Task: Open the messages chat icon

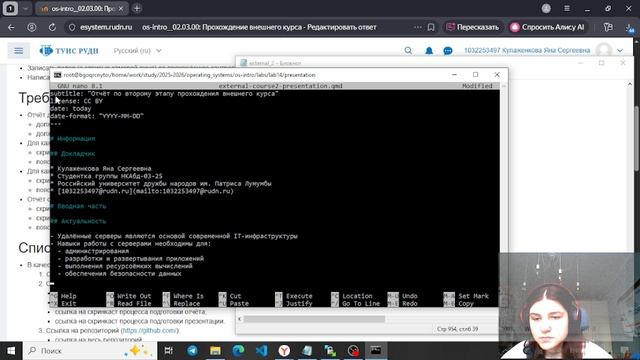Action: [x=448, y=51]
